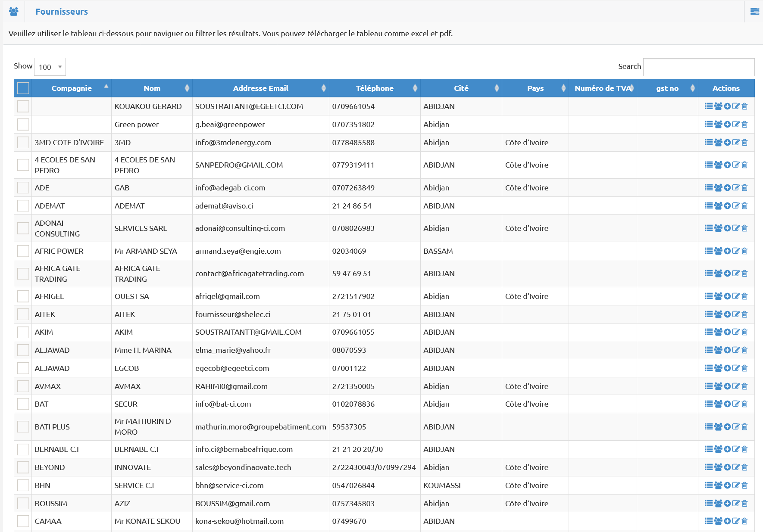Select the BOUSSIM row checkbox
763x532 pixels.
[23, 504]
